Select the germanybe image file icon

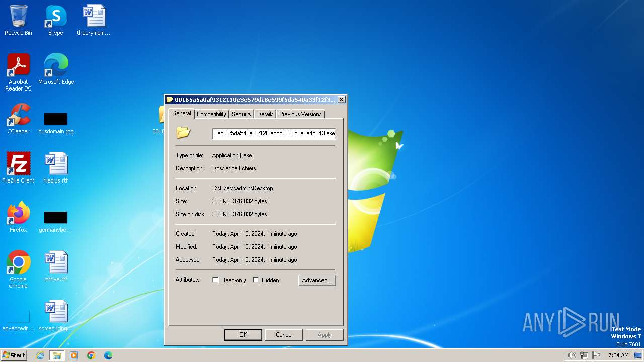click(56, 222)
